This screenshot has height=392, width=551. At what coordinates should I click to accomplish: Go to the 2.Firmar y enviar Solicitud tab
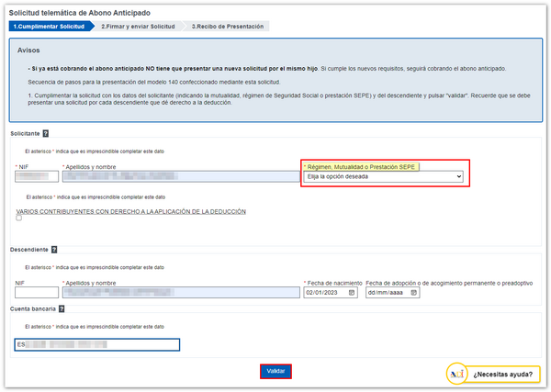coord(140,27)
